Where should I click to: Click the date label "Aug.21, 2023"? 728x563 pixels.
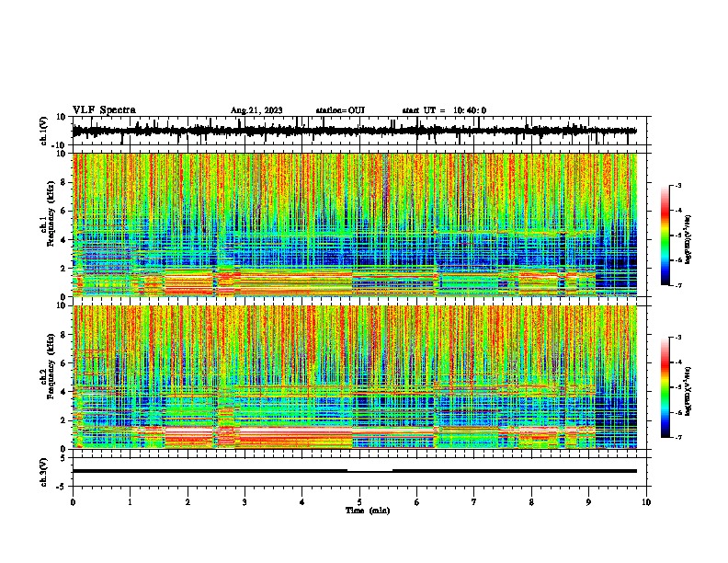[x=256, y=110]
